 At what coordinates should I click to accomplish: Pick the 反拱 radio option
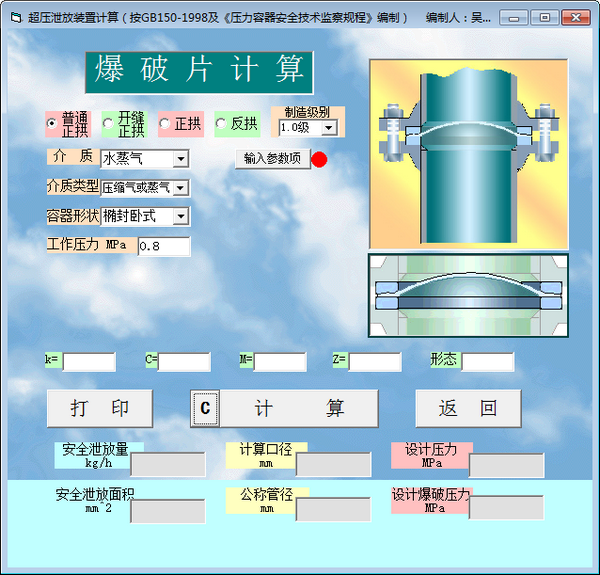221,124
